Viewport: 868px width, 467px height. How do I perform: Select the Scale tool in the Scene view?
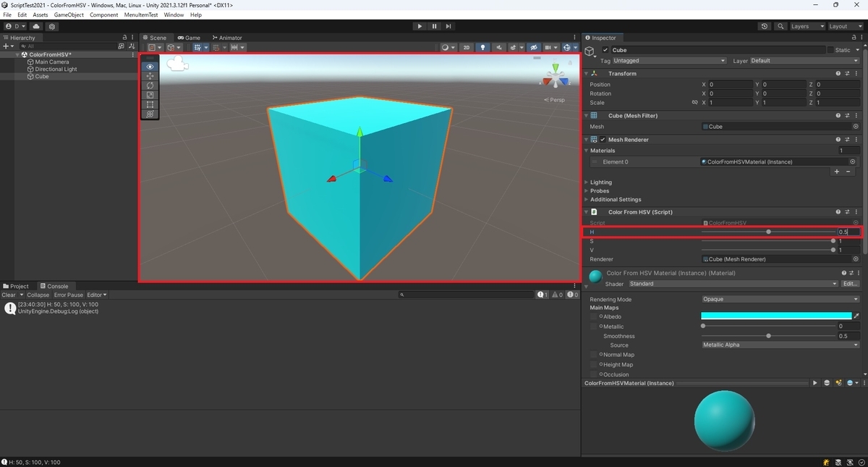[x=150, y=95]
